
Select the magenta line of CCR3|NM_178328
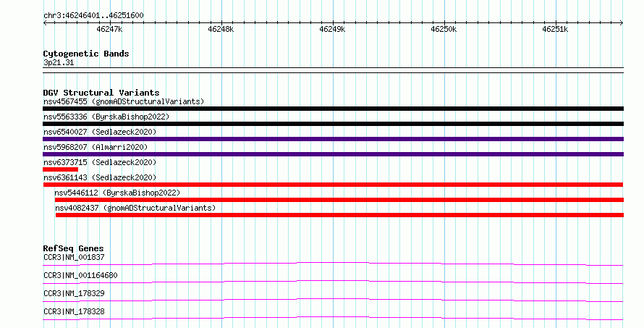[x=333, y=318]
